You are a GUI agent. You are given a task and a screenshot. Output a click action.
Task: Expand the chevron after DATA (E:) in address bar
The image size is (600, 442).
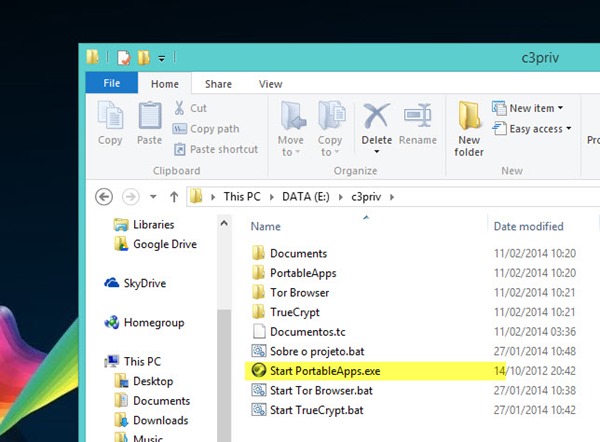341,197
